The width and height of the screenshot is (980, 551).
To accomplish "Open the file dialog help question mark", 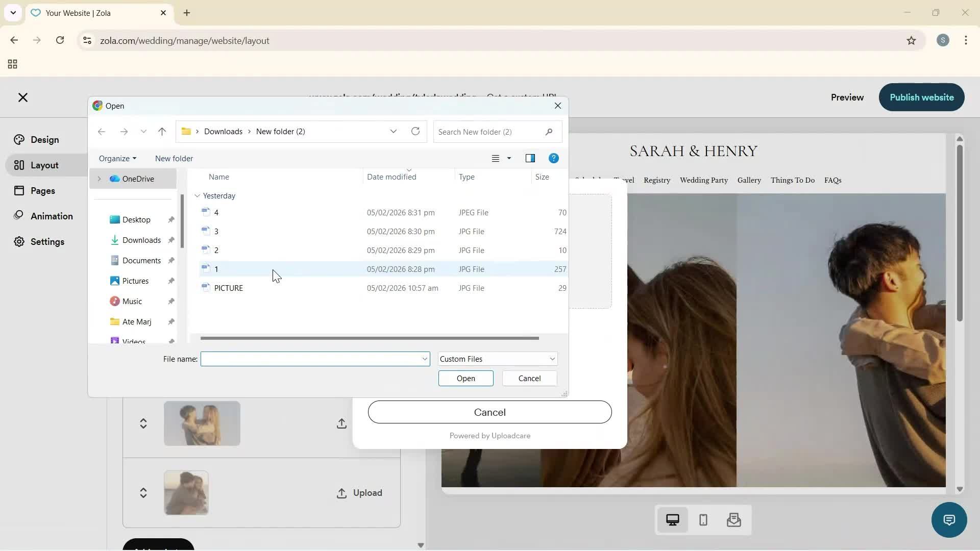I will point(554,158).
